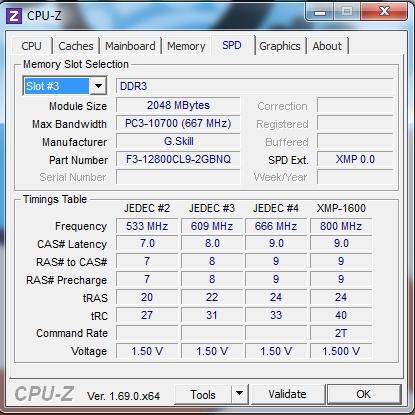Click the tRAS value 22 cell
The width and height of the screenshot is (415, 415).
point(212,297)
